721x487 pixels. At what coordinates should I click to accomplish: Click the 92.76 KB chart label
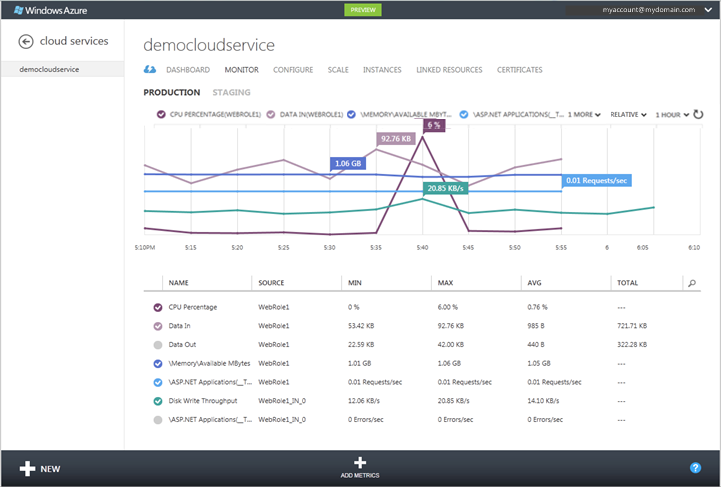[395, 138]
